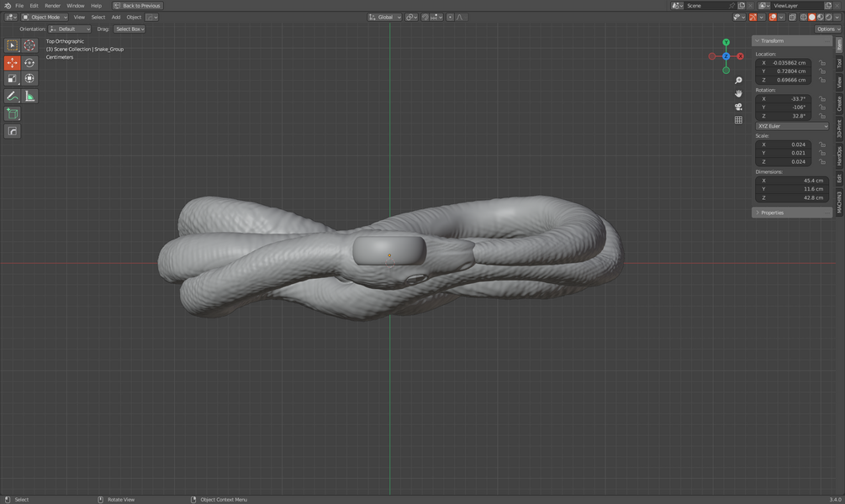Viewport: 845px width, 504px height.
Task: Activate the Move tool
Action: (x=12, y=62)
